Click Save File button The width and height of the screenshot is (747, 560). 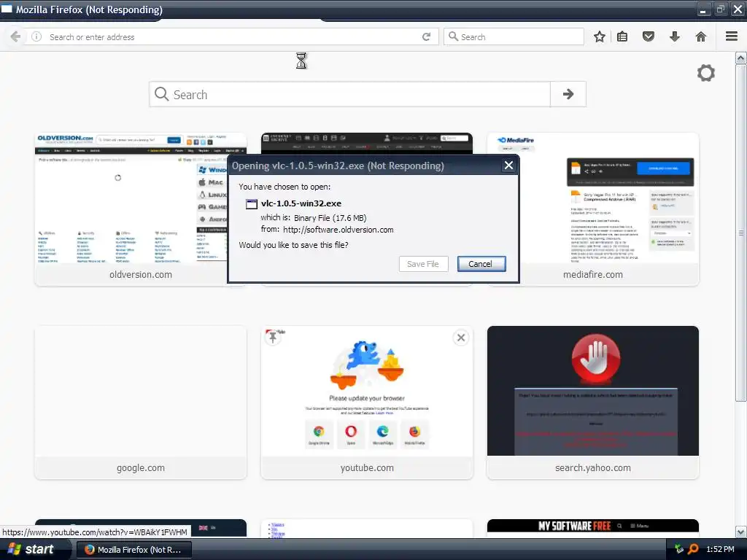point(423,264)
